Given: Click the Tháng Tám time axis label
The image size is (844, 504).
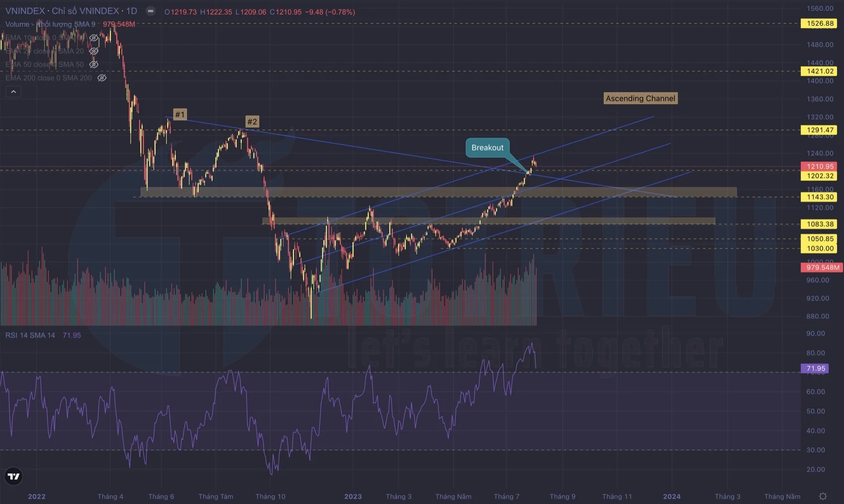Looking at the screenshot, I should [215, 497].
